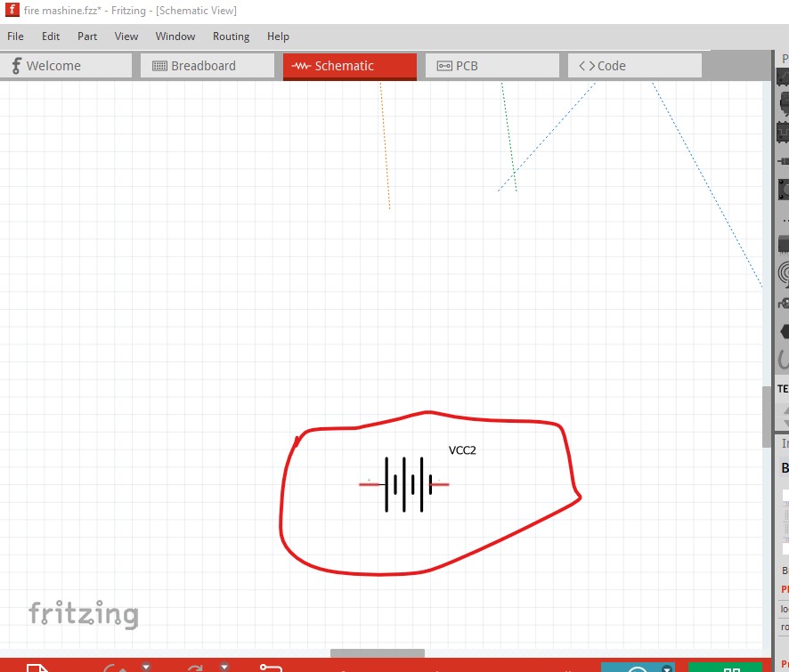
Task: Click the Schematic tab's resistor icon
Action: (301, 66)
